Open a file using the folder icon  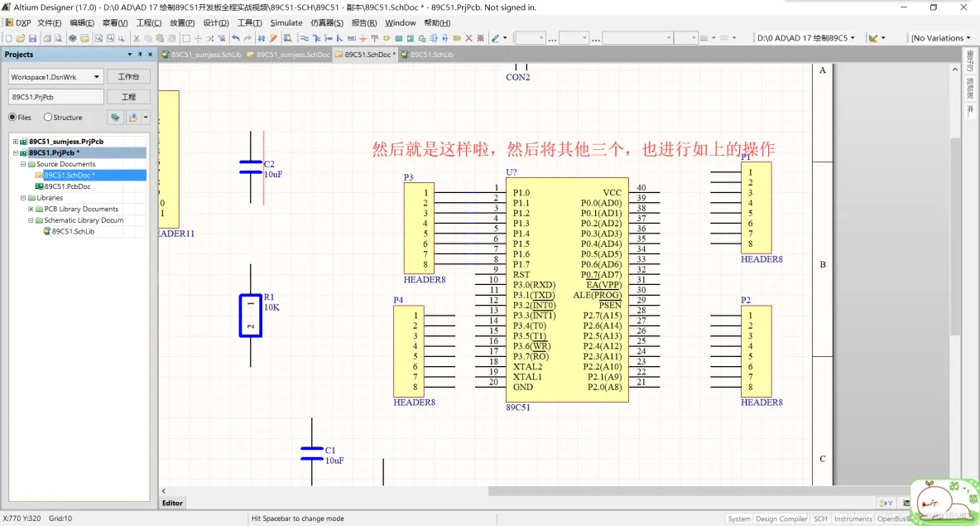[x=21, y=38]
